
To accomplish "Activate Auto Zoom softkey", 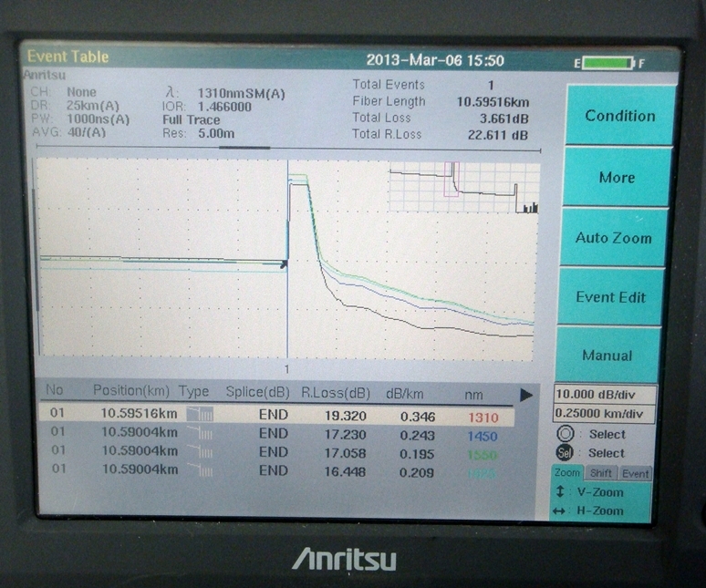I will [x=613, y=238].
